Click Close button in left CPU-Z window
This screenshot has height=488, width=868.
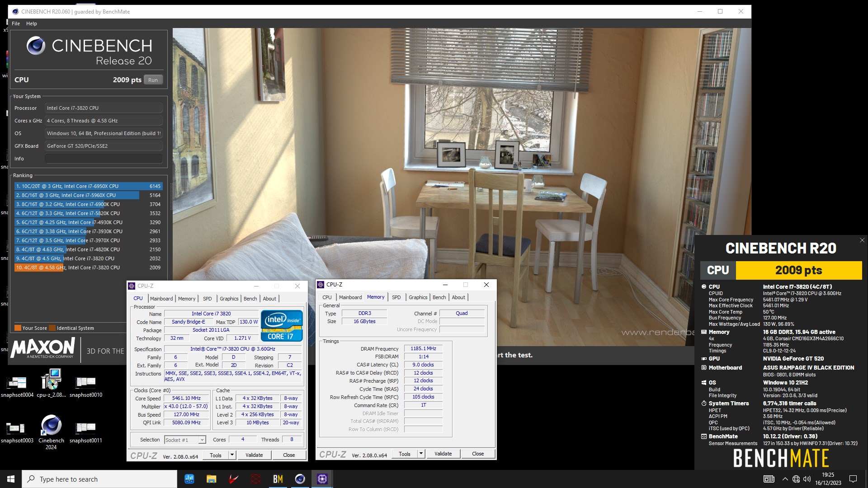[x=289, y=455]
